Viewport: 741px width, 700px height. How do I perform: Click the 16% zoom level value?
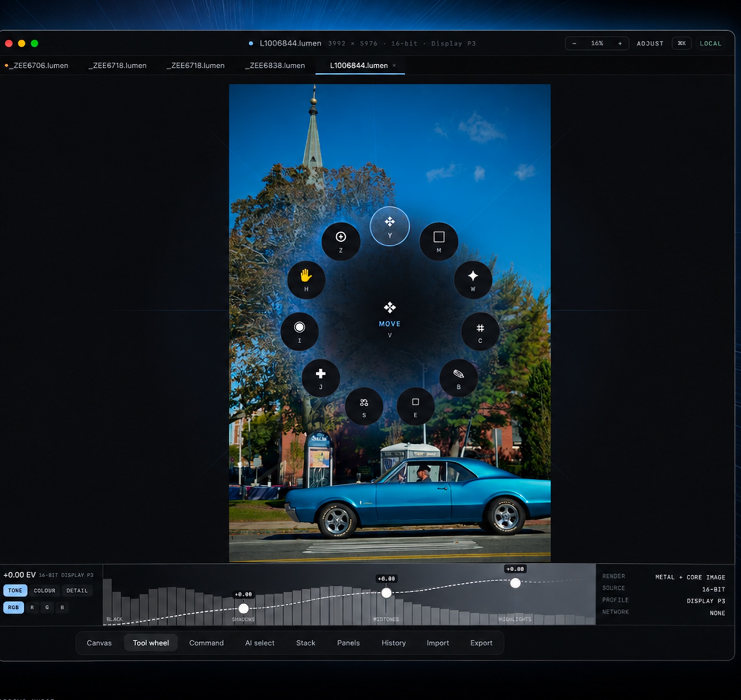click(x=597, y=43)
